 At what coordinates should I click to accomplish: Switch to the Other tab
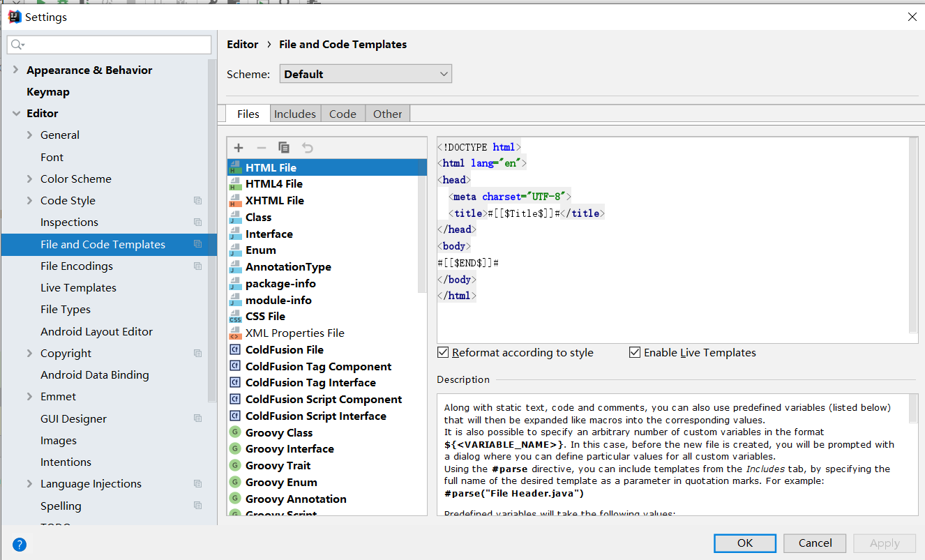click(387, 114)
